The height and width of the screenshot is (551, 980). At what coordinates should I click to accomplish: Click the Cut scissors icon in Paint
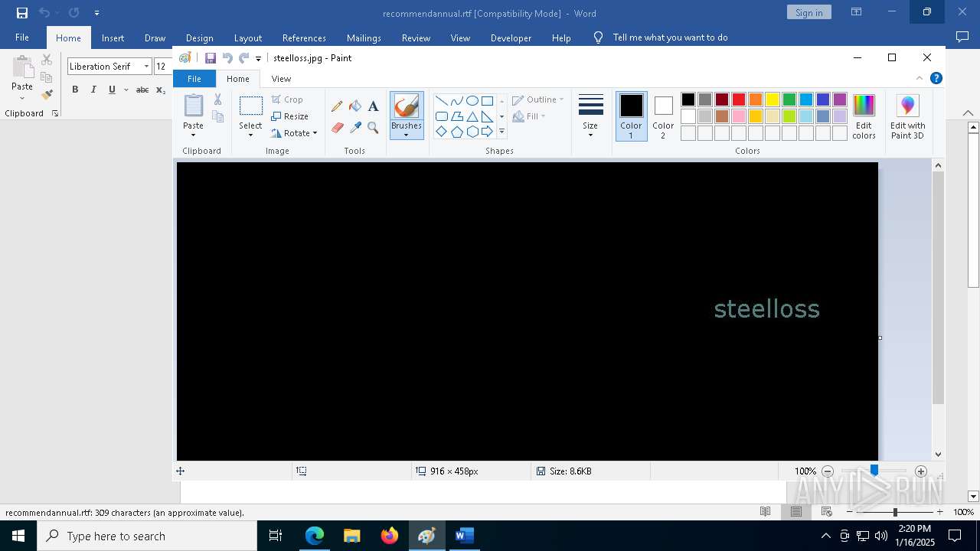tap(217, 99)
